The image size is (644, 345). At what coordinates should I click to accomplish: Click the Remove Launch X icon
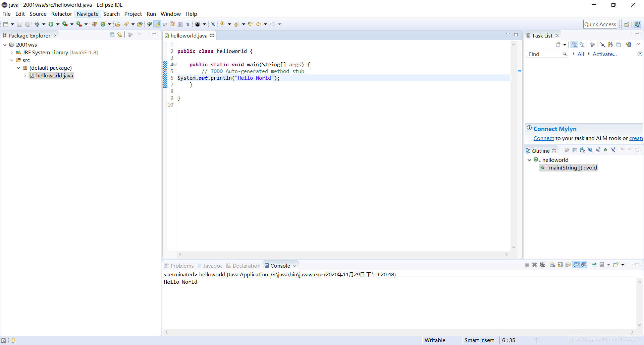coord(534,265)
